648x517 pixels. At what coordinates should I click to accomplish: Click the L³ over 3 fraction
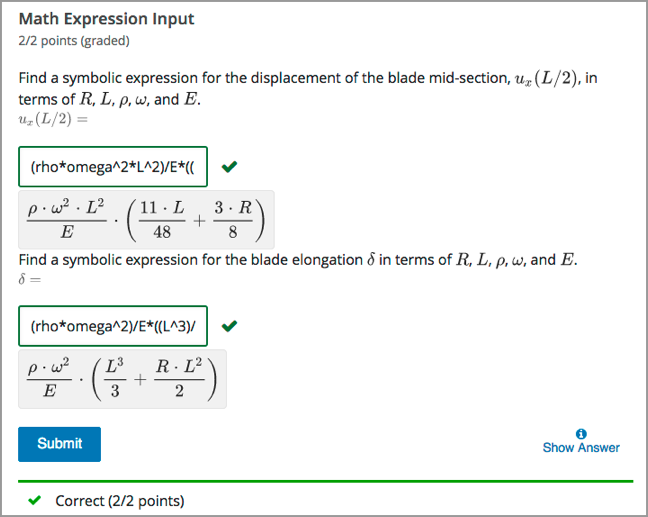(x=115, y=378)
